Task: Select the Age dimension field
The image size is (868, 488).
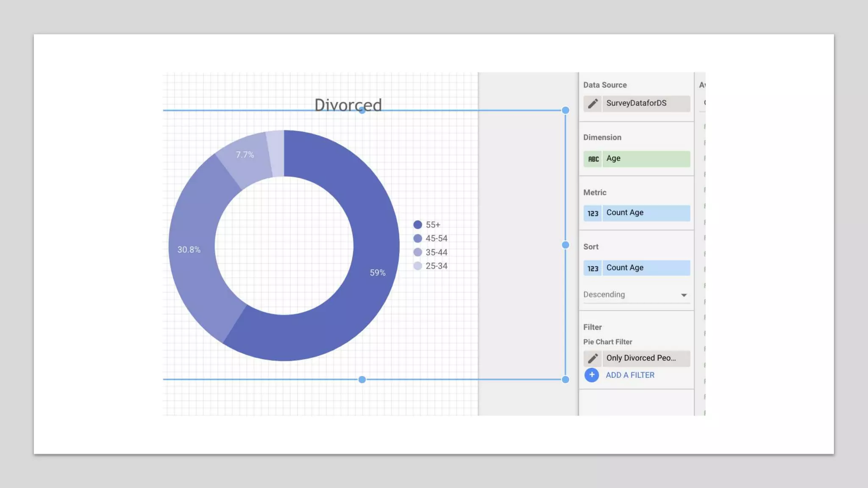Action: (x=646, y=159)
